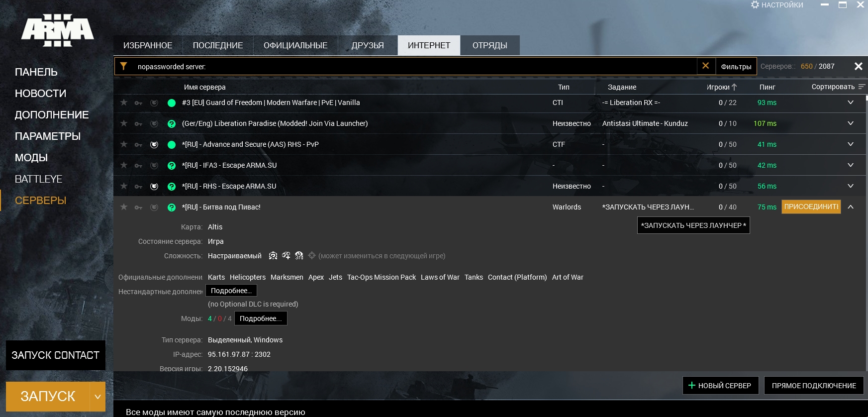
Task: Click the key icon on Guard of Freedom row
Action: (138, 103)
